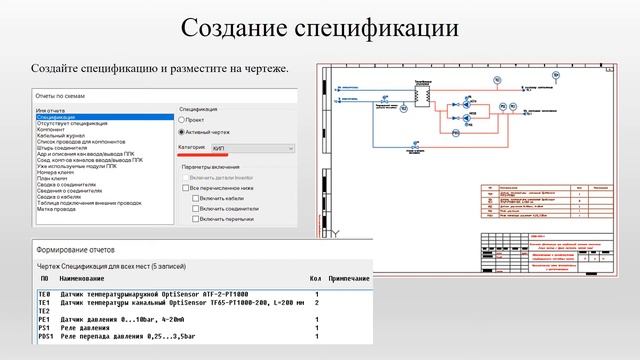Screen dimensions: 640x360
Task: Click the red specification table on drawing
Action: click(547, 201)
